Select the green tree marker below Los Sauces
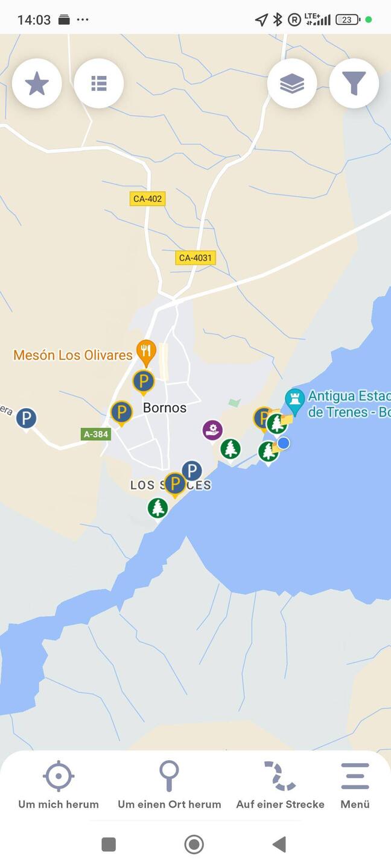This screenshot has height=868, width=391. click(157, 508)
